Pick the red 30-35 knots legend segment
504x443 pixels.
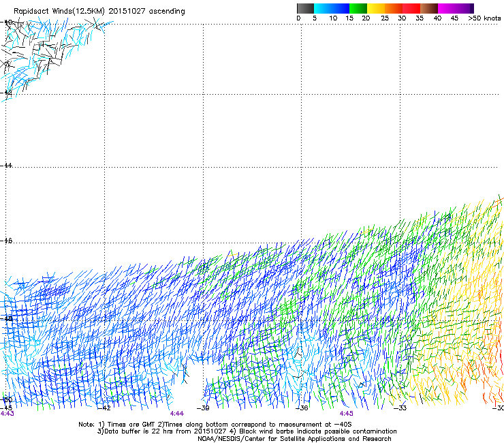(411, 8)
